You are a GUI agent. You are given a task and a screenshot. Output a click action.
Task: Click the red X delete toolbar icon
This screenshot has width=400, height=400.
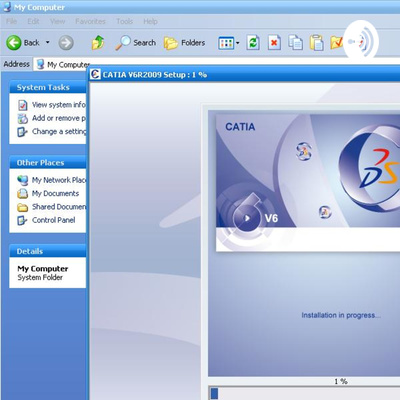click(x=274, y=43)
